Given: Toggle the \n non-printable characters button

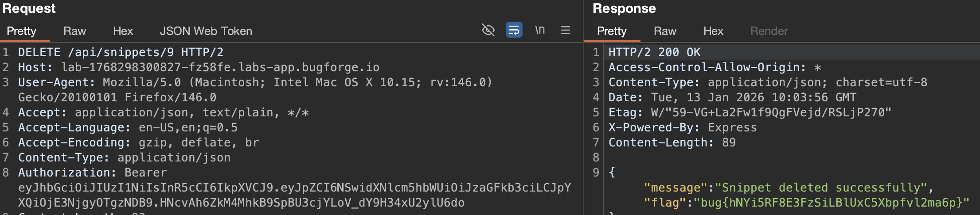Looking at the screenshot, I should pos(539,30).
